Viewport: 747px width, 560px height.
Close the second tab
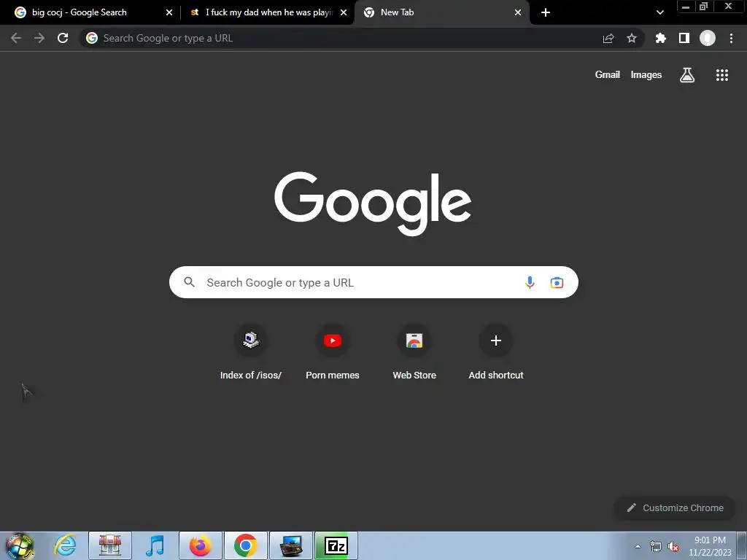point(344,12)
